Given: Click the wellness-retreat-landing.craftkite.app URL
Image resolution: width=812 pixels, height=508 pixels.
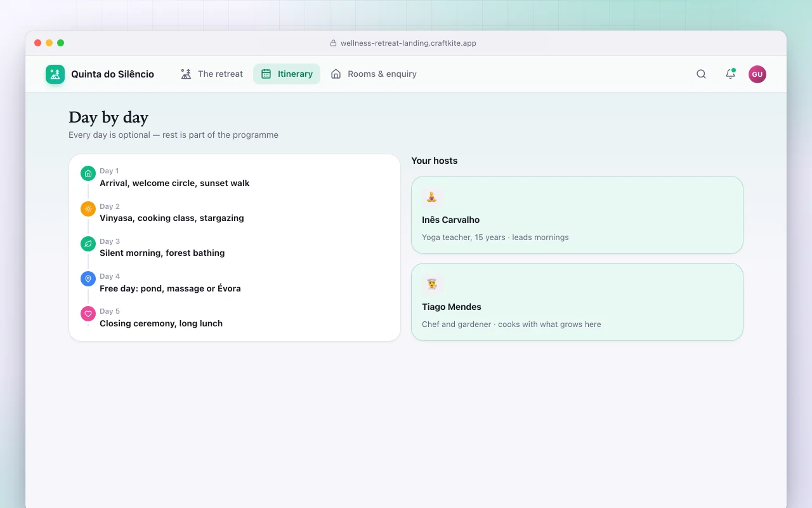Looking at the screenshot, I should click(408, 43).
